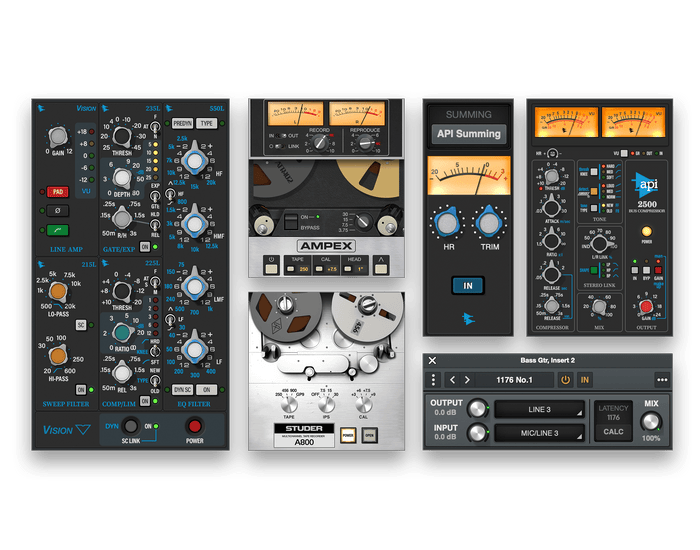Screen dimensions: 700x550
Task: Click the Line Amp GAIN knob
Action: click(x=58, y=137)
